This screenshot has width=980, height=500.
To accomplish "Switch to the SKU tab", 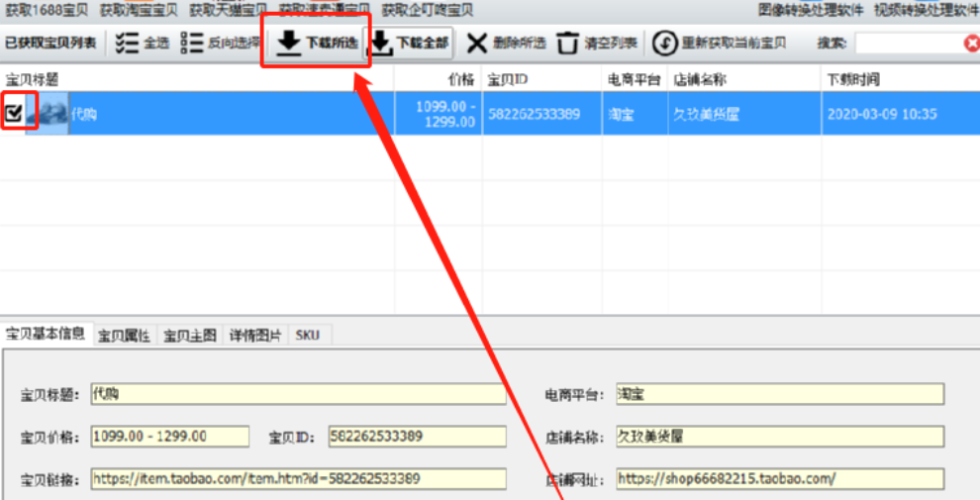I will point(308,336).
